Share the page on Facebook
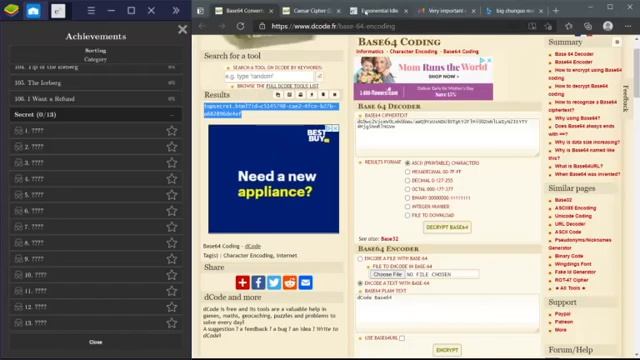 pos(258,282)
